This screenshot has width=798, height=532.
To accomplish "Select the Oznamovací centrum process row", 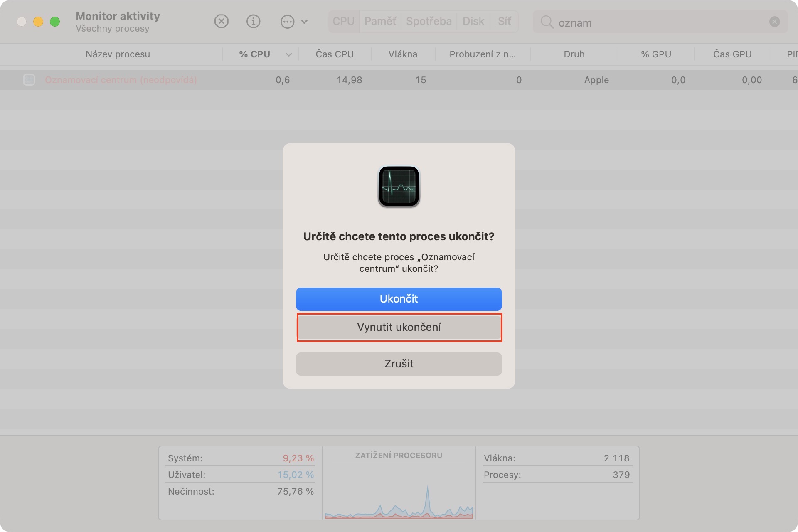I will point(121,80).
